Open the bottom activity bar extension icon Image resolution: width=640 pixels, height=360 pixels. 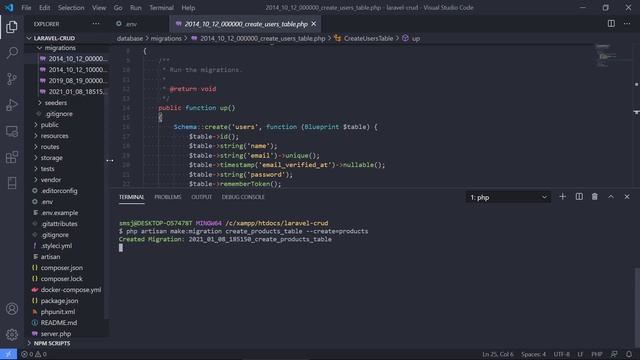tap(12, 183)
